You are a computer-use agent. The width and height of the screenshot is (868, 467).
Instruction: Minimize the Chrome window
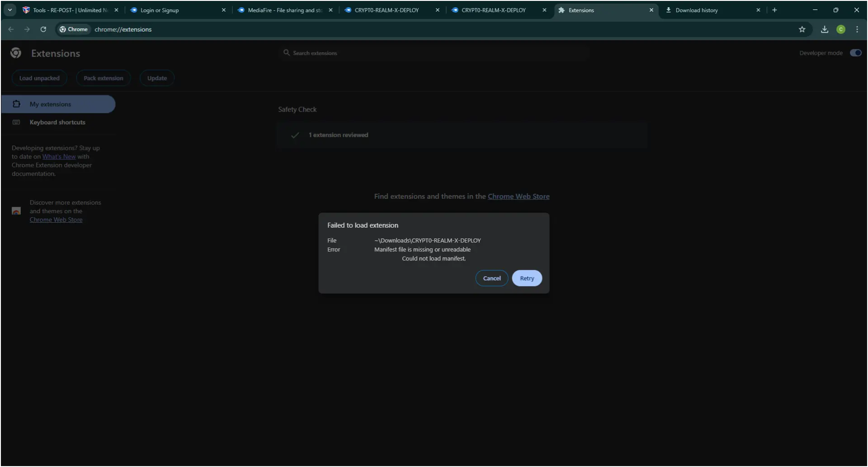tap(815, 10)
